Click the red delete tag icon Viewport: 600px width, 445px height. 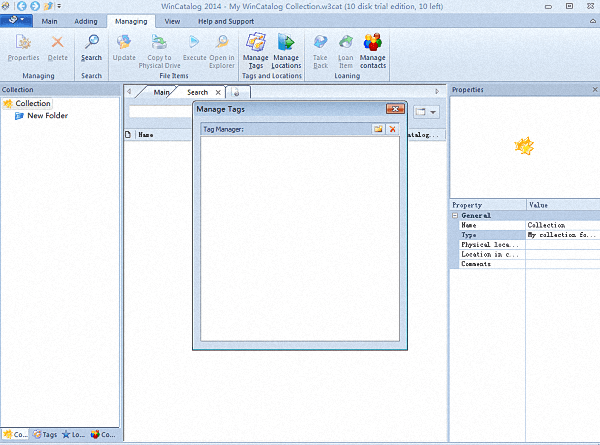coord(392,129)
